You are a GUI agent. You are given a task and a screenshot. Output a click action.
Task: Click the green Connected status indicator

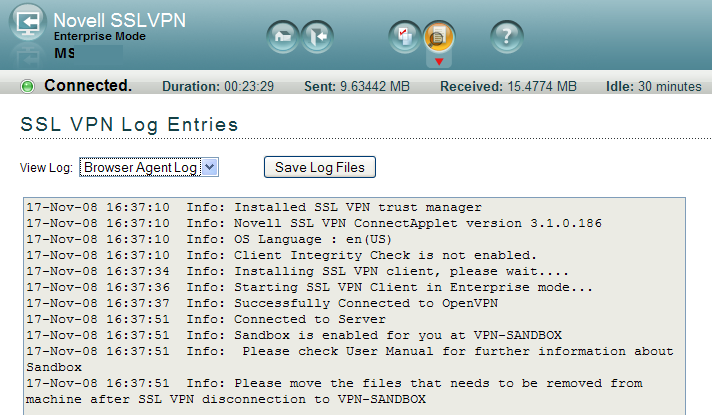[28, 86]
